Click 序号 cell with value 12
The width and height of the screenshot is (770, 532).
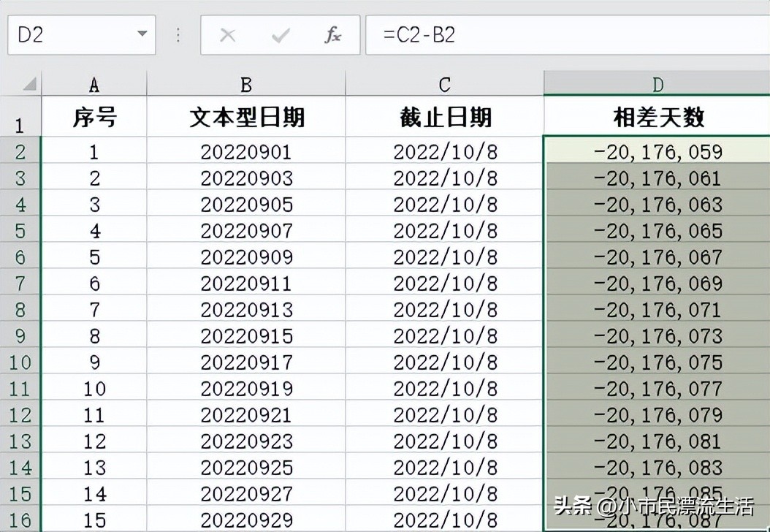pyautogui.click(x=94, y=441)
